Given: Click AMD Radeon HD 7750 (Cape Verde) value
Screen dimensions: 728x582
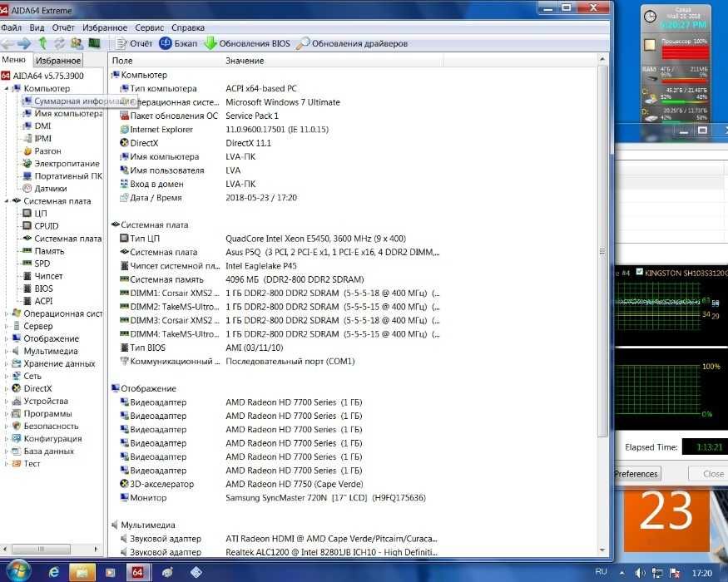Looking at the screenshot, I should pos(295,485).
